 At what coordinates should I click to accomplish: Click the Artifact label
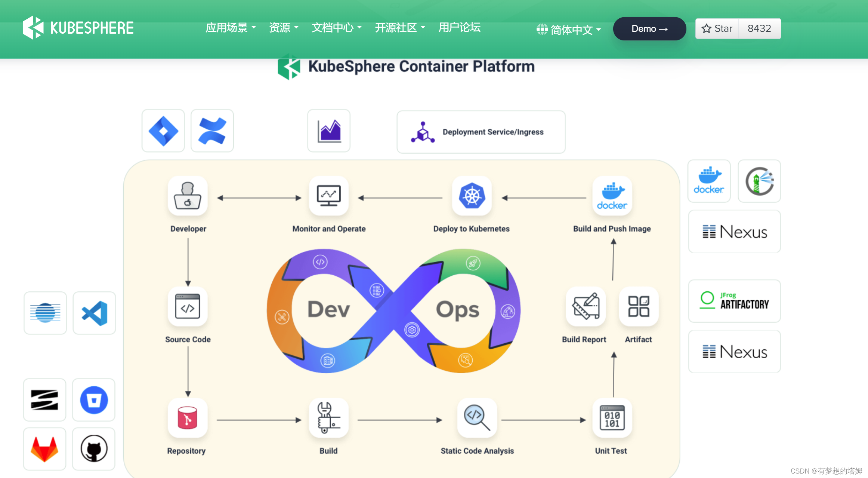pos(638,339)
